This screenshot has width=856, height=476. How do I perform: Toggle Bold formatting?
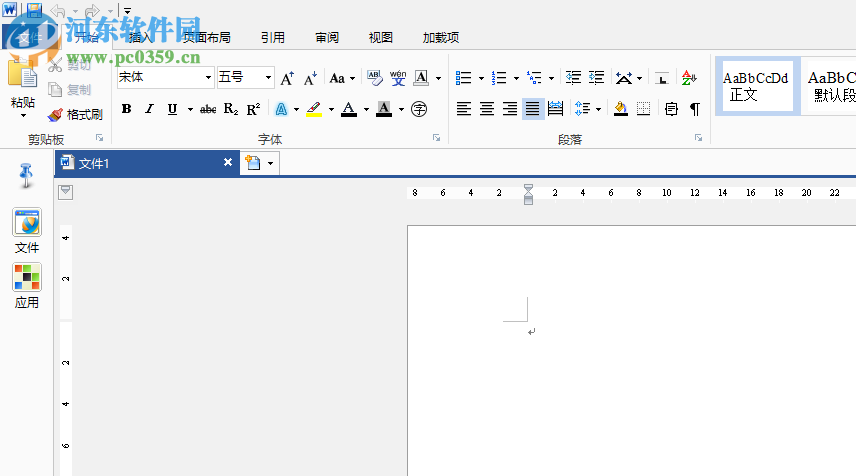pyautogui.click(x=127, y=109)
